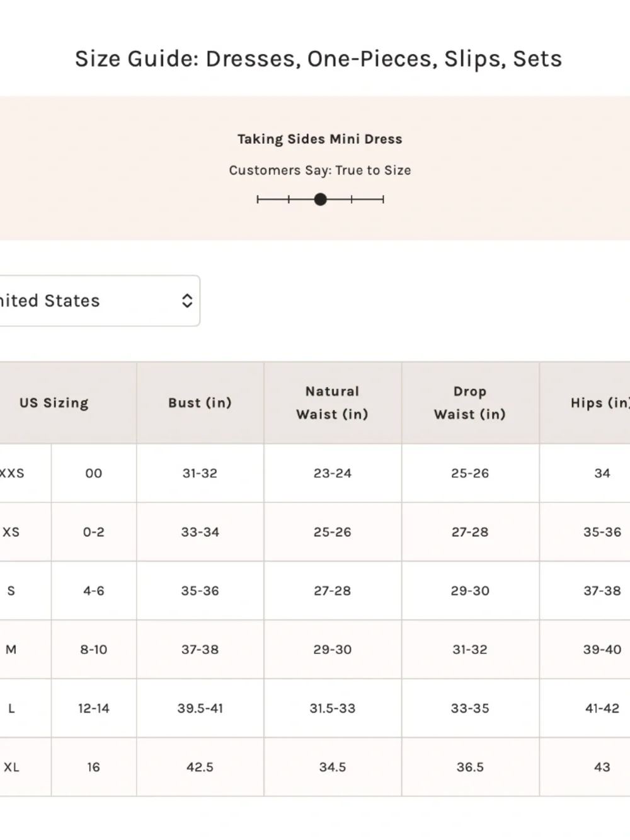This screenshot has height=840, width=630.
Task: Click the 33-35 drop waist cell
Action: coord(470,708)
